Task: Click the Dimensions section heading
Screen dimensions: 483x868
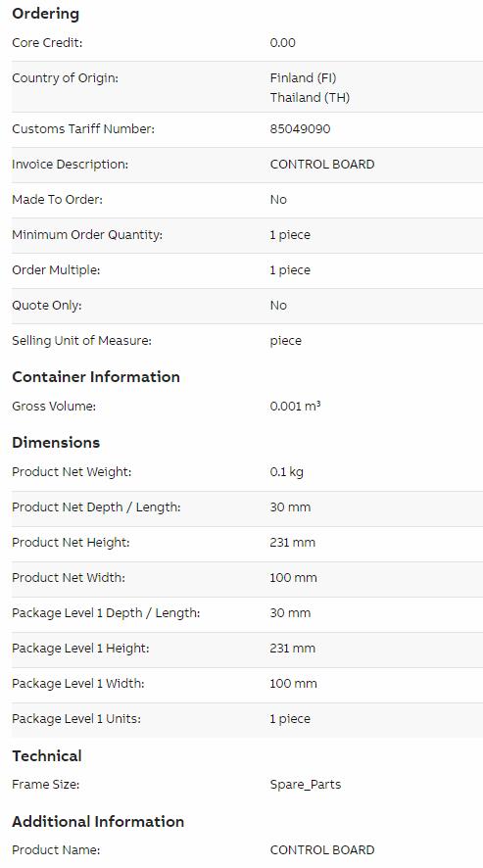Action: [x=56, y=442]
